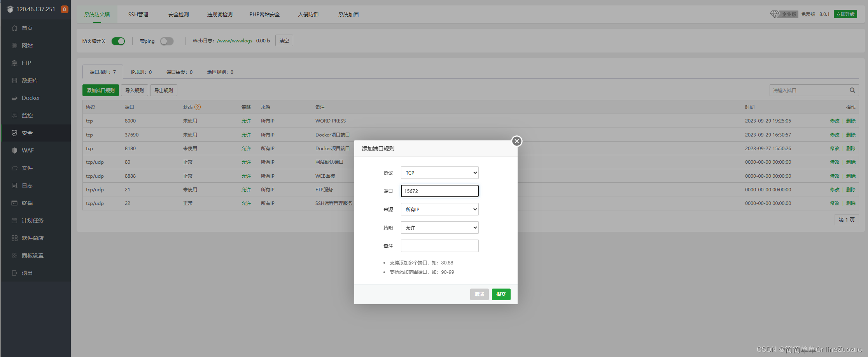
Task: Click 删除 for port 8000 row
Action: pyautogui.click(x=851, y=121)
